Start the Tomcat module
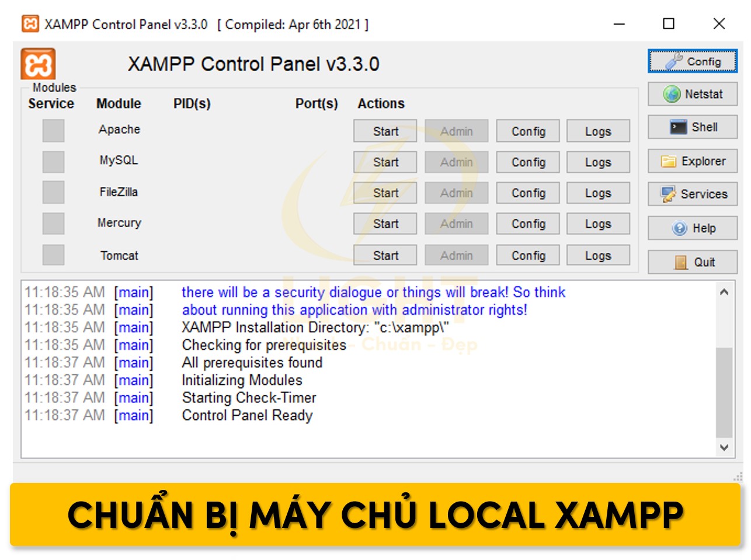The height and width of the screenshot is (560, 751). tap(385, 255)
